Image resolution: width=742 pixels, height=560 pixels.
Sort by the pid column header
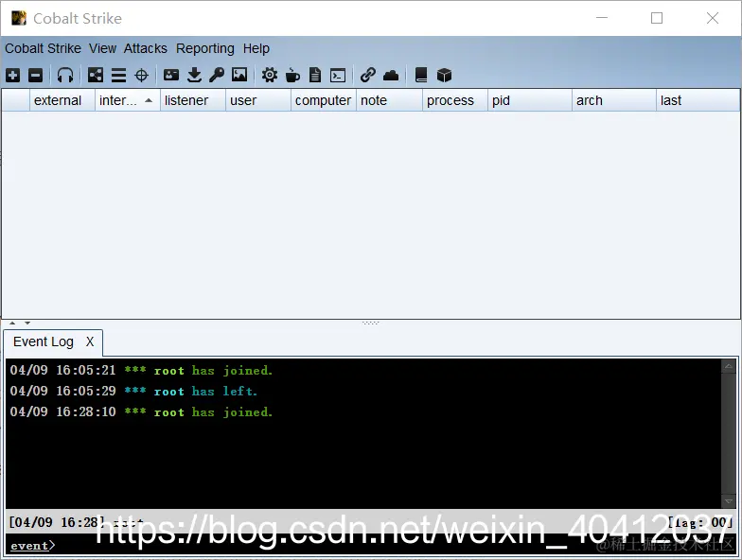[x=530, y=100]
